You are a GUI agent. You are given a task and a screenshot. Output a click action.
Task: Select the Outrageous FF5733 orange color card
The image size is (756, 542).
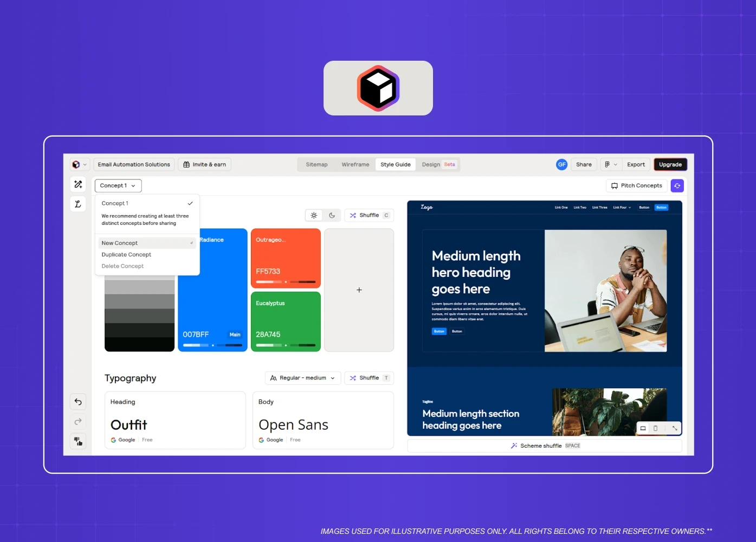pos(286,258)
